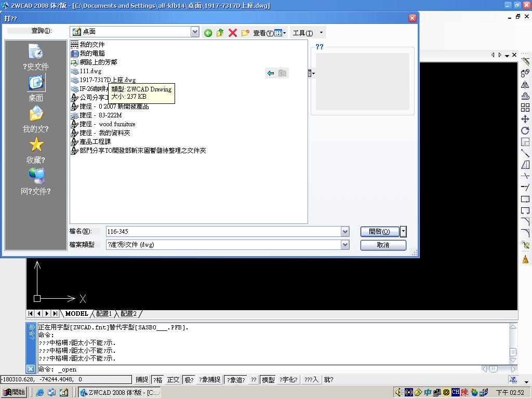This screenshot has height=399, width=532.
Task: Select the Break at Point tool
Action: [525, 199]
